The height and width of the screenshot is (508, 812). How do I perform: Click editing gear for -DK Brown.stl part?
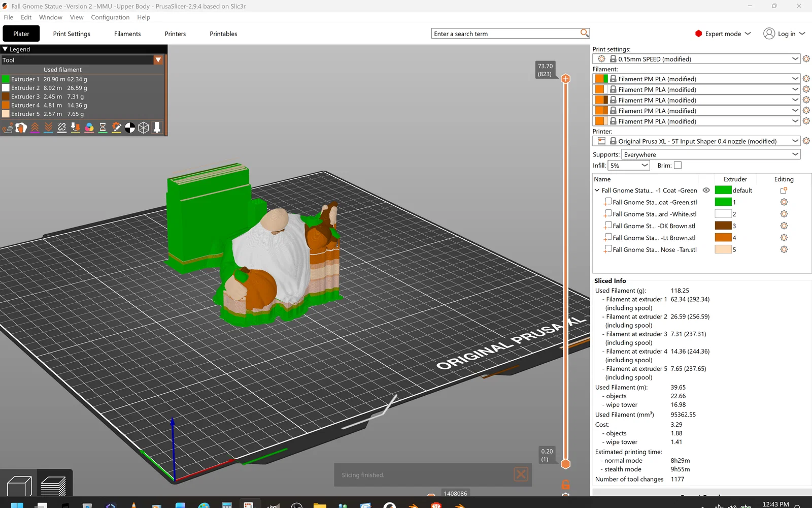pos(784,226)
